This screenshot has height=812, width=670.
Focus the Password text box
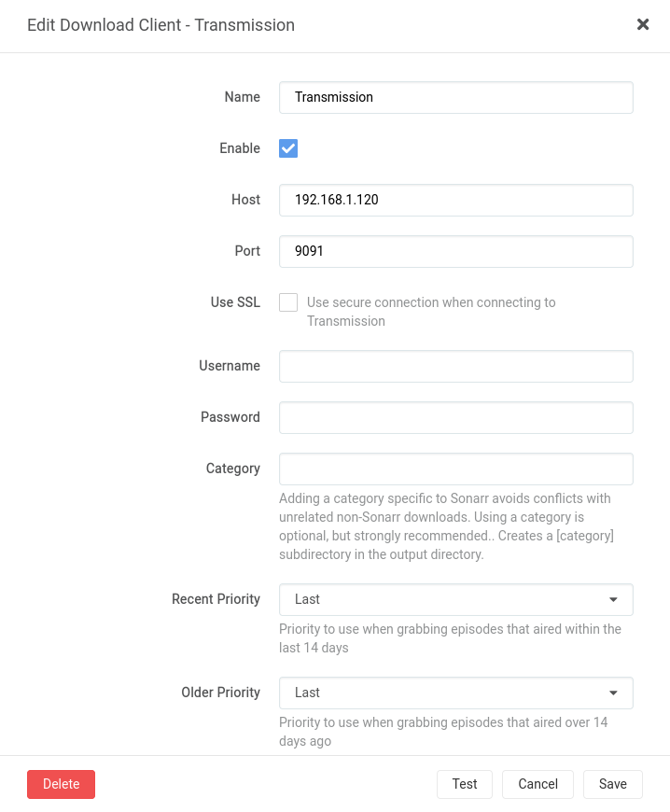(x=455, y=417)
